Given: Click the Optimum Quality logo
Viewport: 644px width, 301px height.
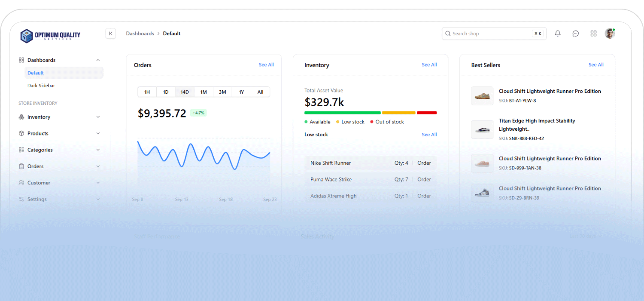Looking at the screenshot, I should coord(50,36).
